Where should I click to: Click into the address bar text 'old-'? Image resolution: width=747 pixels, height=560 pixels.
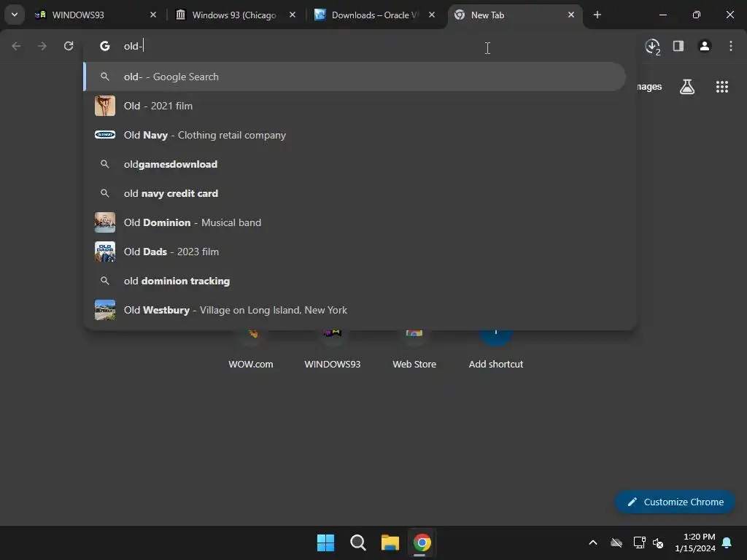pyautogui.click(x=133, y=46)
